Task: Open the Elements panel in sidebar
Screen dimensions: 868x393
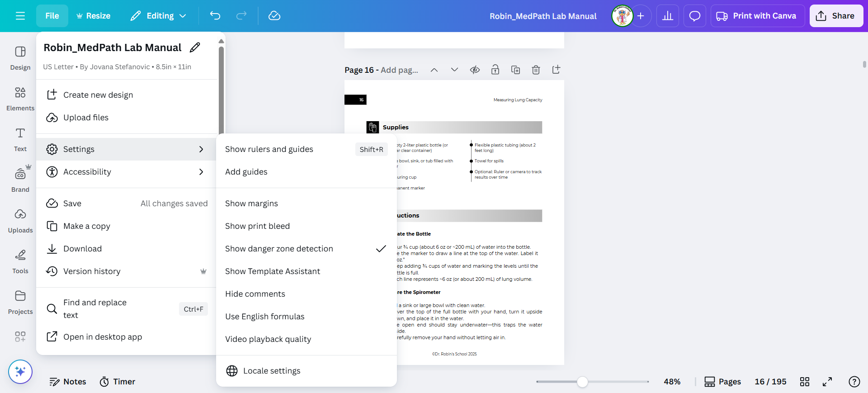Action: [20, 99]
